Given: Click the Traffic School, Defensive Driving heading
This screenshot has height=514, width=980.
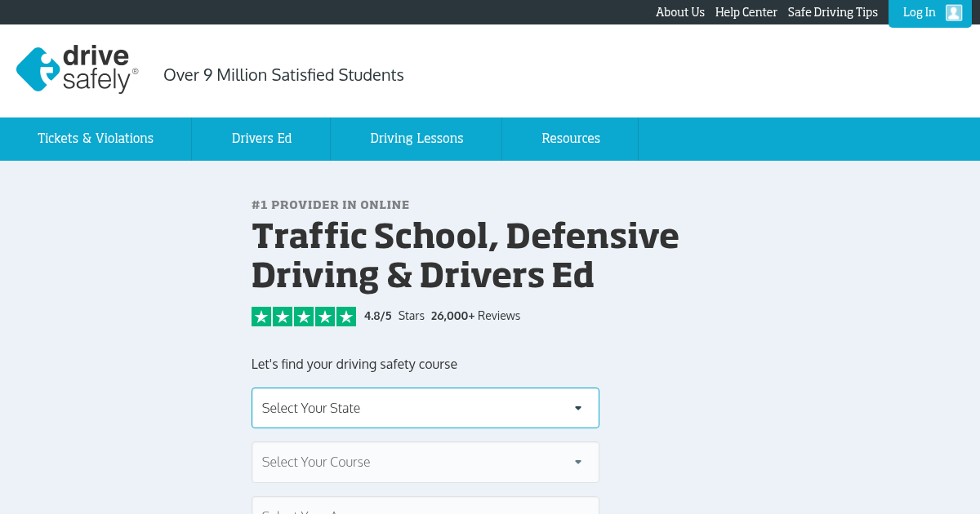Looking at the screenshot, I should click(x=465, y=255).
